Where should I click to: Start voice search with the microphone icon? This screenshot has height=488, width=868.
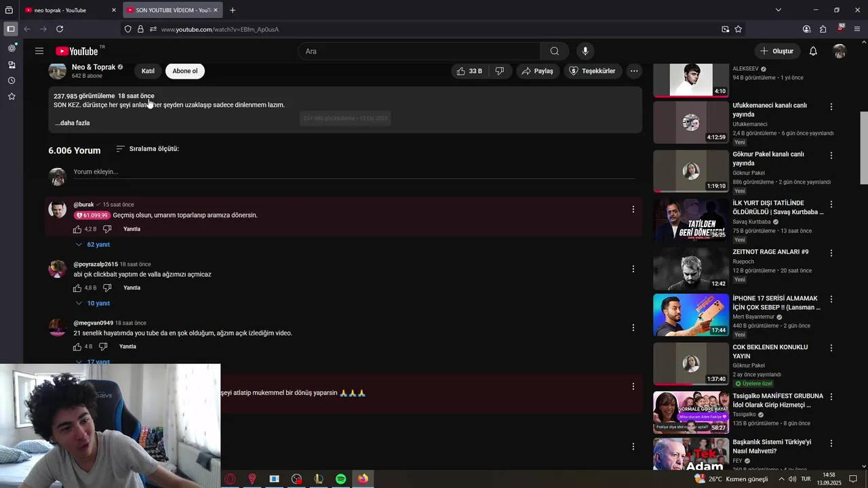585,51
